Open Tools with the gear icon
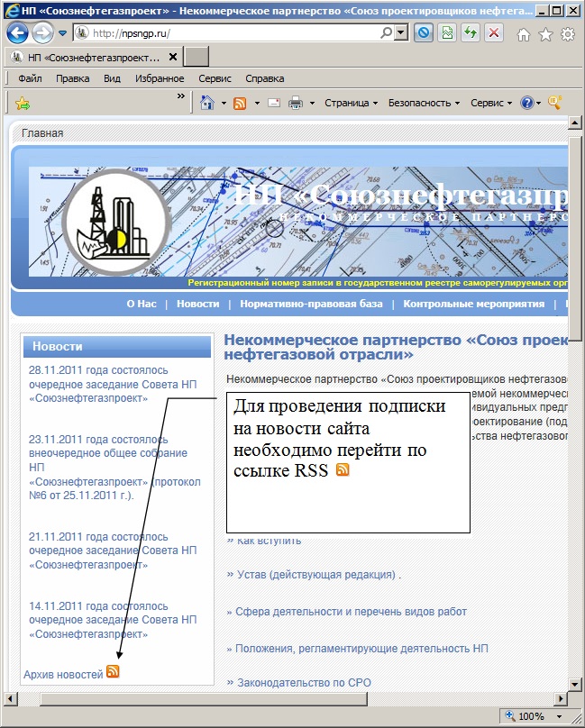Viewport: 585px width, 728px height. coord(568,34)
